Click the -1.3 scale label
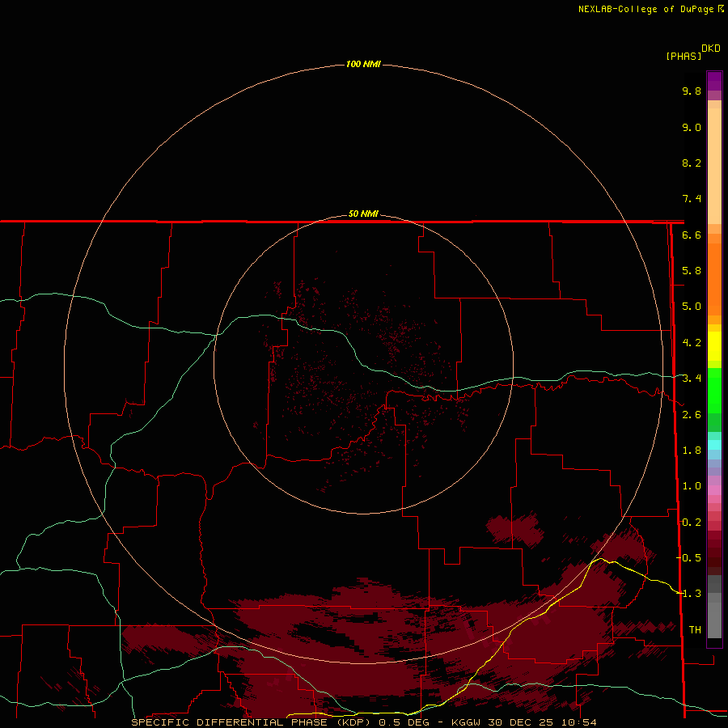The image size is (728, 728). pyautogui.click(x=688, y=594)
